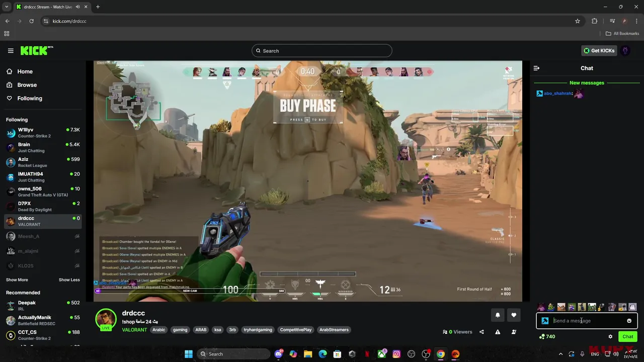Open the hamburger sidebar menu

(x=11, y=51)
